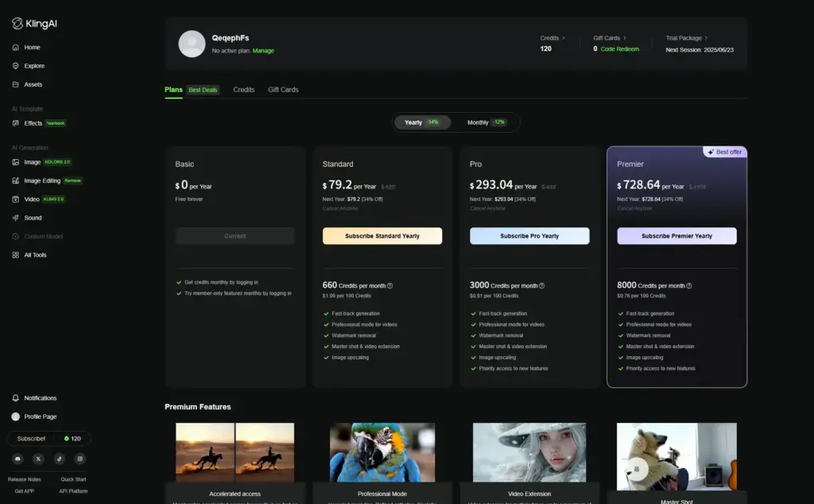Open the Professional Mode parrot thumbnail
Image resolution: width=814 pixels, height=504 pixels.
(x=382, y=452)
